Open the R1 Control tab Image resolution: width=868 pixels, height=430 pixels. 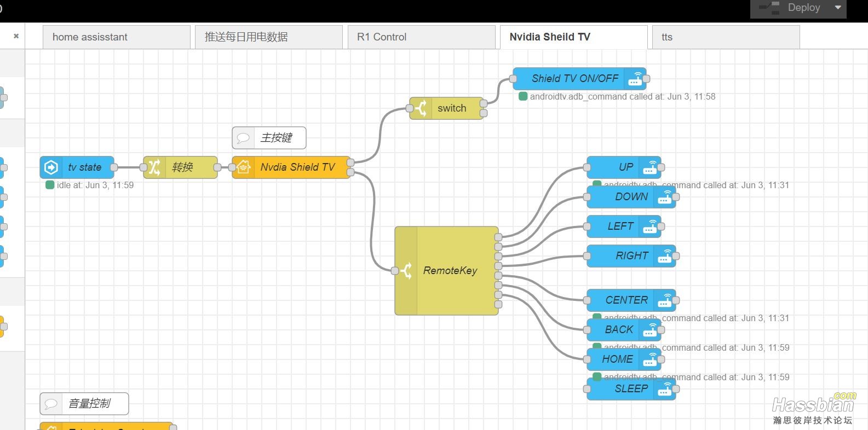pyautogui.click(x=421, y=37)
